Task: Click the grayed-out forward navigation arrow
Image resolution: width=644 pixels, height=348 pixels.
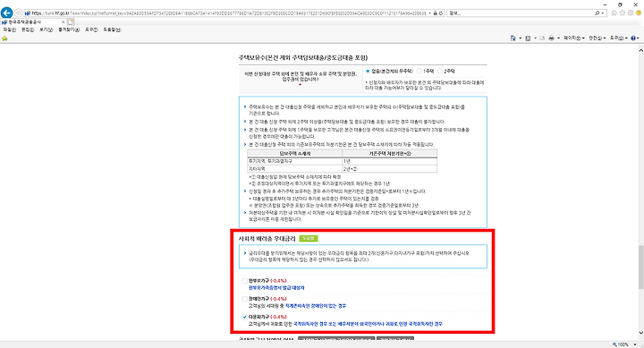Action: 19,13
